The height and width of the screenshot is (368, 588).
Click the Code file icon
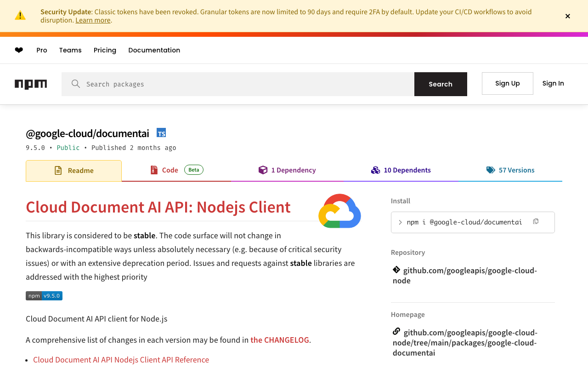(154, 170)
